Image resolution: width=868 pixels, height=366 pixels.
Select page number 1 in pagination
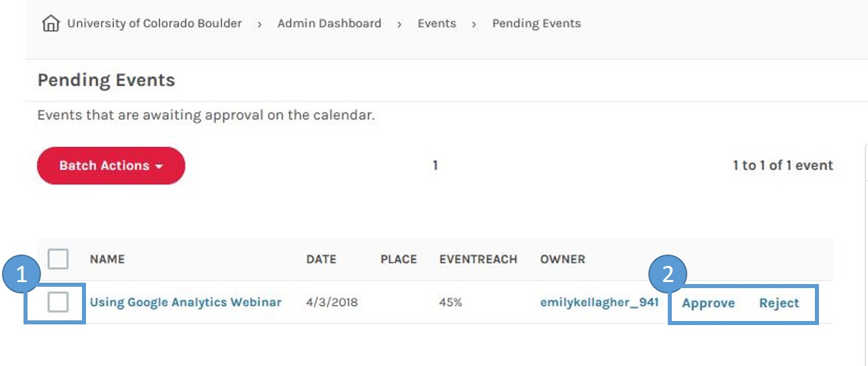tap(435, 165)
